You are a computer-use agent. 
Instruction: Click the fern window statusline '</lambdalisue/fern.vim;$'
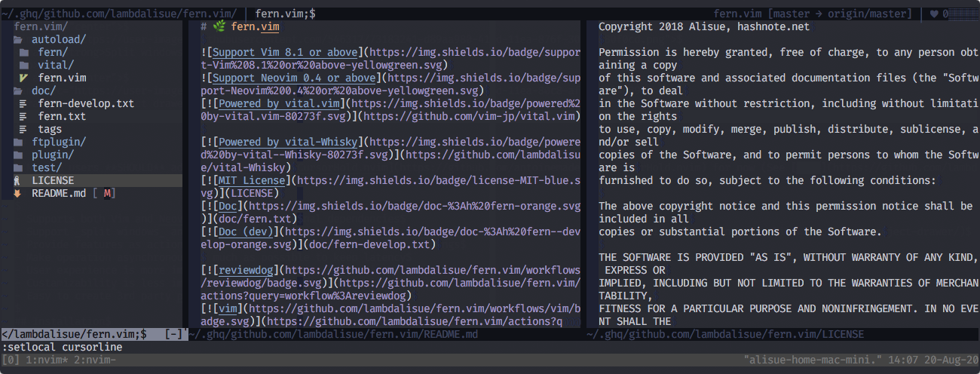click(x=74, y=334)
